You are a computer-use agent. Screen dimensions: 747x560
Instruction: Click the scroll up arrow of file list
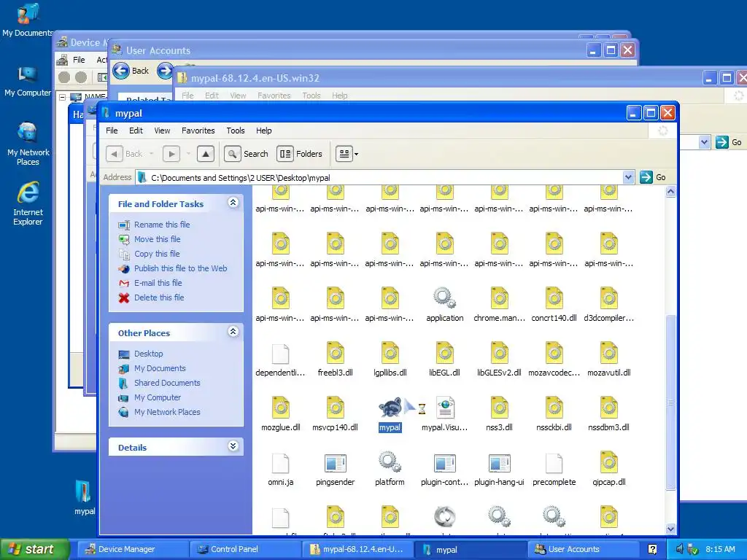click(670, 192)
